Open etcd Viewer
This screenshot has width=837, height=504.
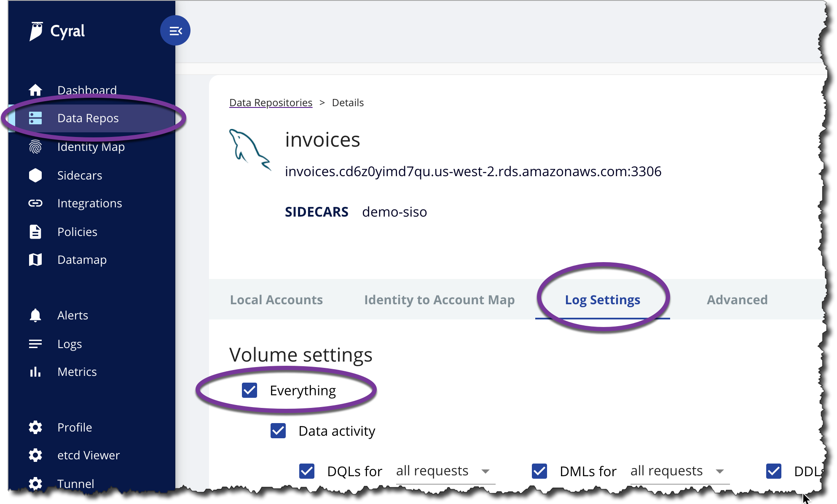click(x=89, y=455)
